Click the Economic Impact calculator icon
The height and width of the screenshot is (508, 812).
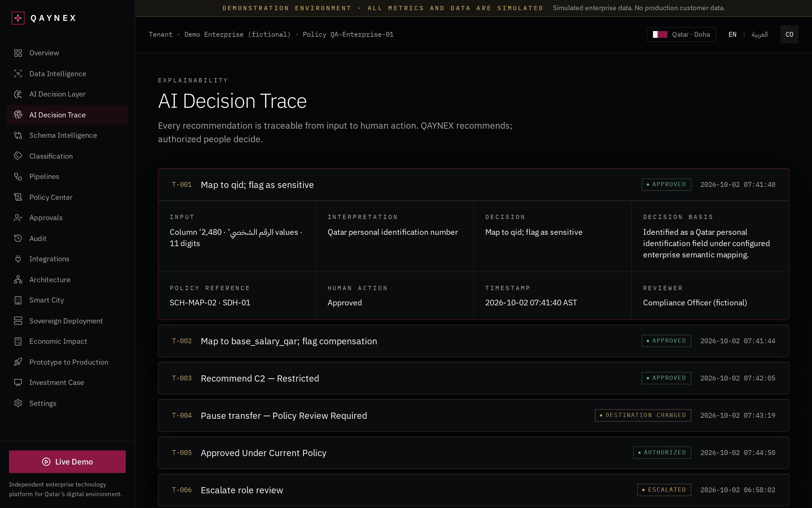[x=18, y=341]
